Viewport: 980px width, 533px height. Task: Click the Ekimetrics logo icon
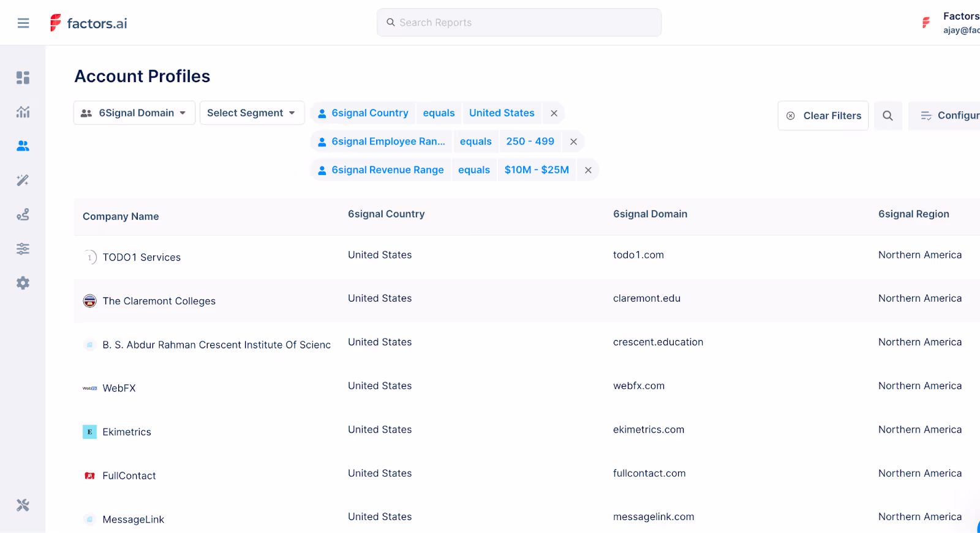pos(90,432)
